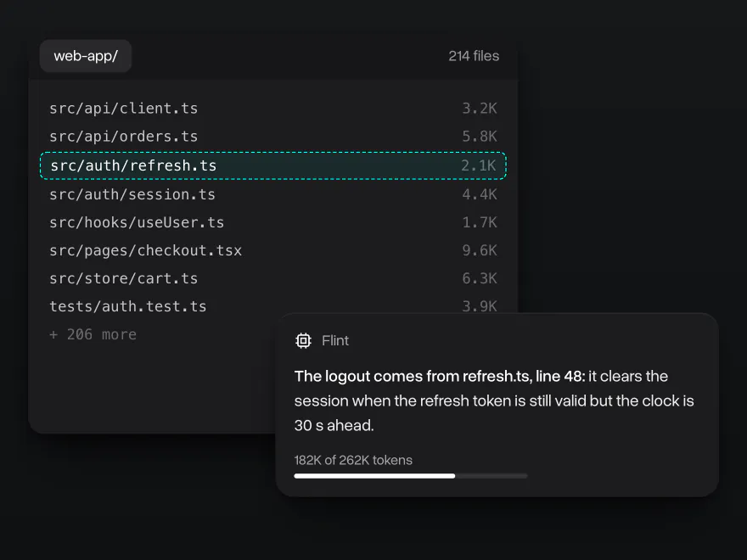Open src/auth/session.ts file row
747x560 pixels.
tap(273, 194)
